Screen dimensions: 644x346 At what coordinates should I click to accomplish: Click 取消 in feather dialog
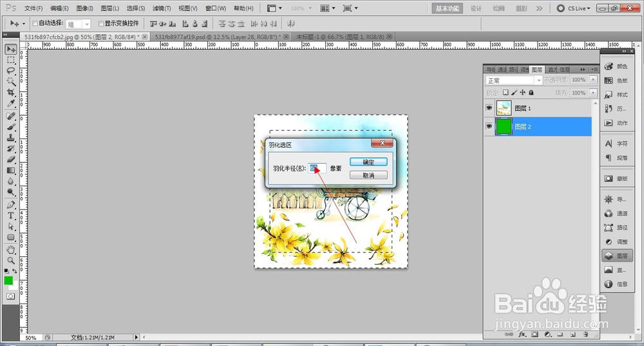point(368,175)
